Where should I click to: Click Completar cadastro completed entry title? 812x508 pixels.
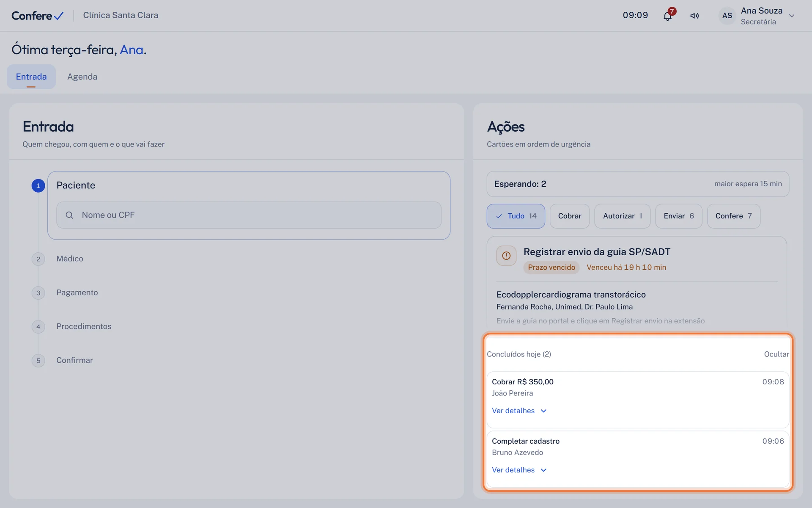[x=526, y=441]
